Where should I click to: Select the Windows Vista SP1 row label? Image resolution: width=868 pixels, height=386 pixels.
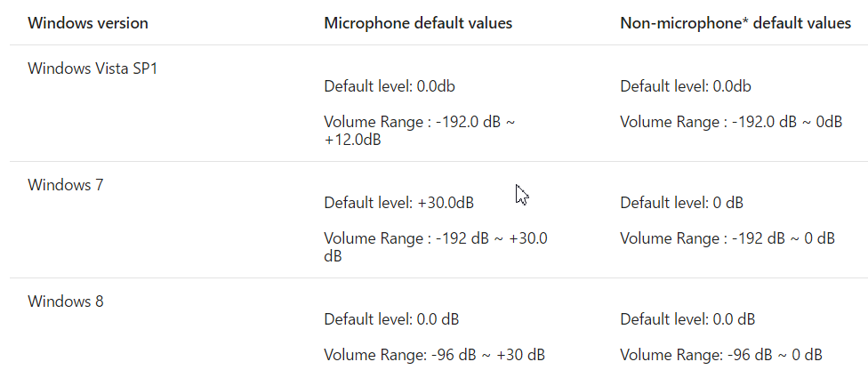92,68
